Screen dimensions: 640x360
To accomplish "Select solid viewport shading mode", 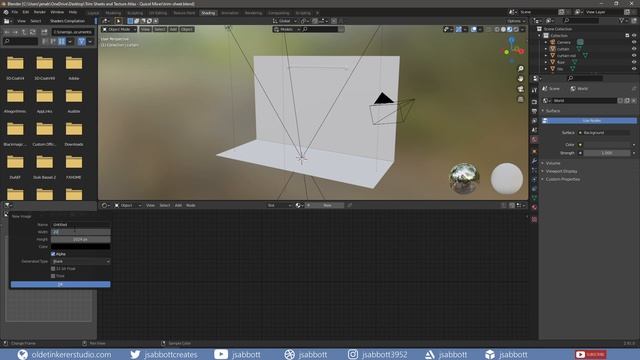I will point(503,29).
